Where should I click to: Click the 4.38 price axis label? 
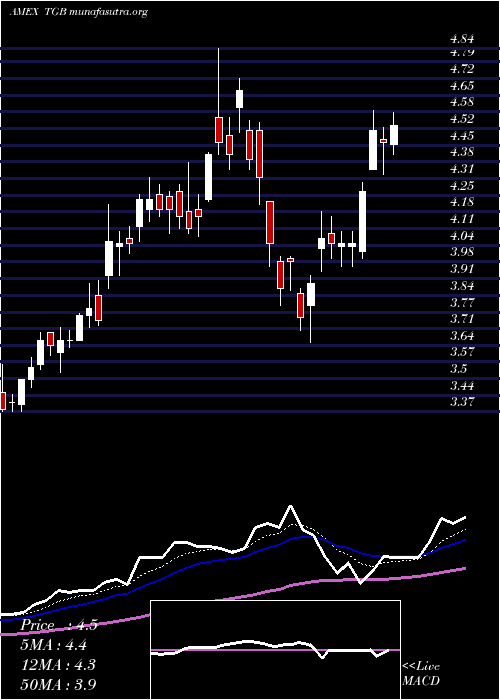462,152
